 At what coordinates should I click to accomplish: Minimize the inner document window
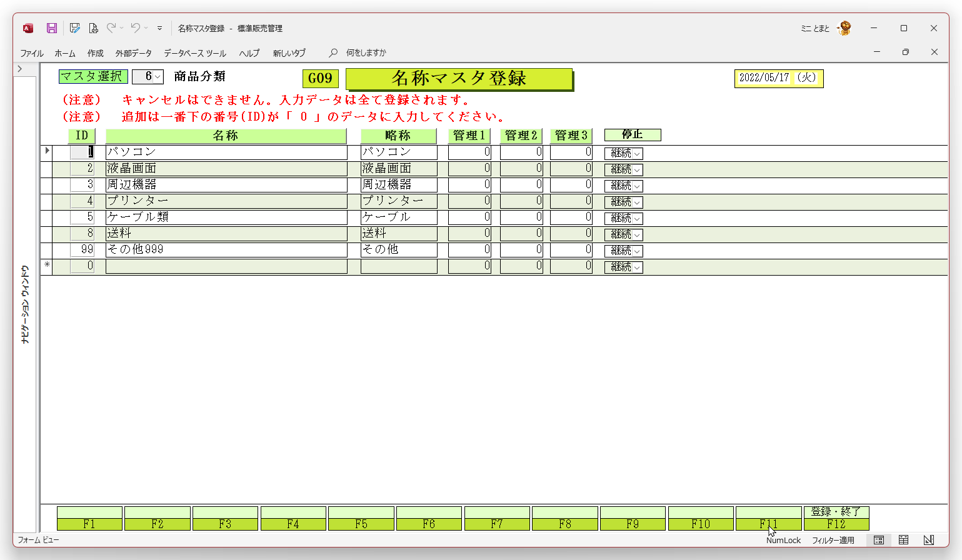(877, 52)
